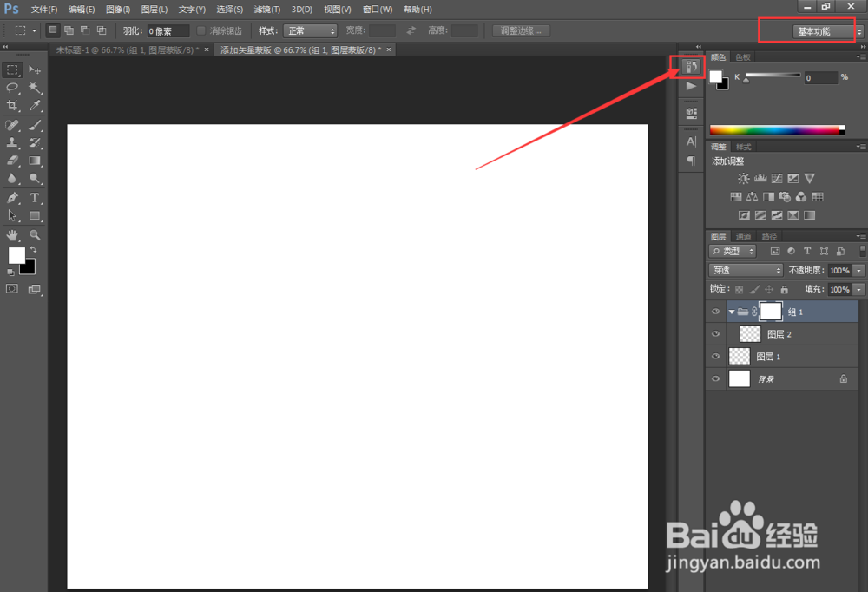The width and height of the screenshot is (868, 592).
Task: Open the Color panel flyout menu
Action: click(861, 57)
